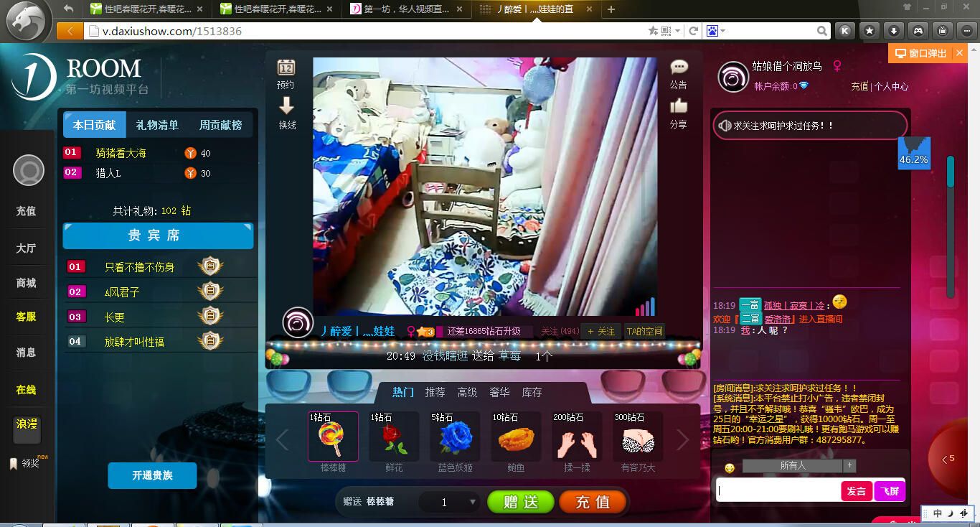This screenshot has width=980, height=527.
Task: Open the favorites star toolbar button
Action: (870, 31)
